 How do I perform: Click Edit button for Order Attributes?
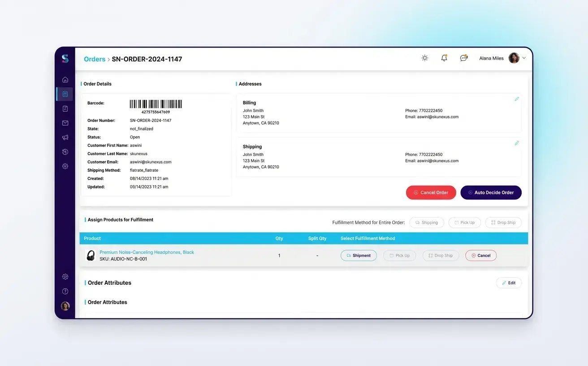(x=509, y=283)
